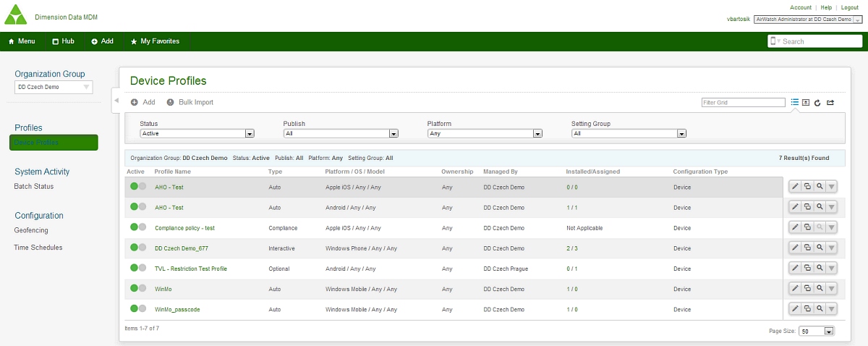The width and height of the screenshot is (868, 346).
Task: Edit the TVL - Restriction Test Profile
Action: tap(795, 268)
